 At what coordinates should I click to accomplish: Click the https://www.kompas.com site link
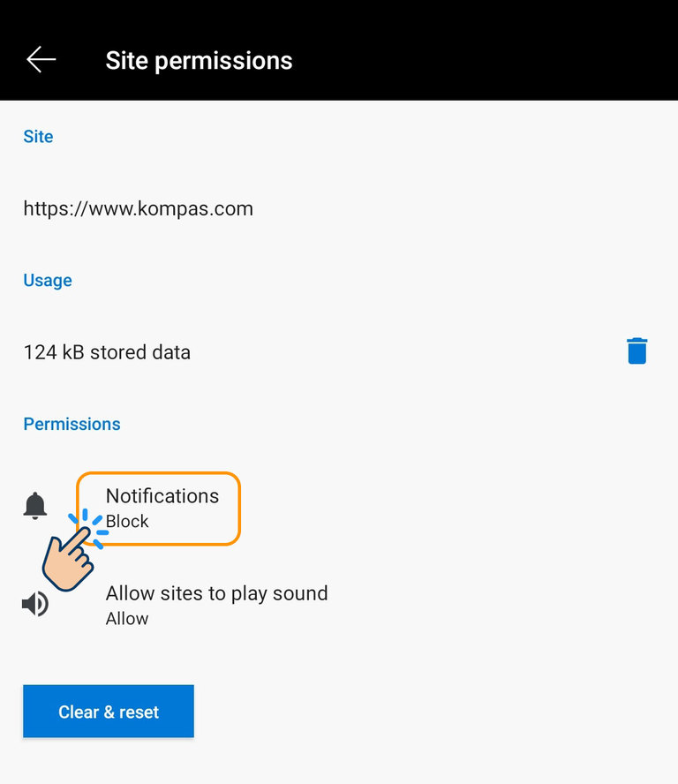coord(138,208)
